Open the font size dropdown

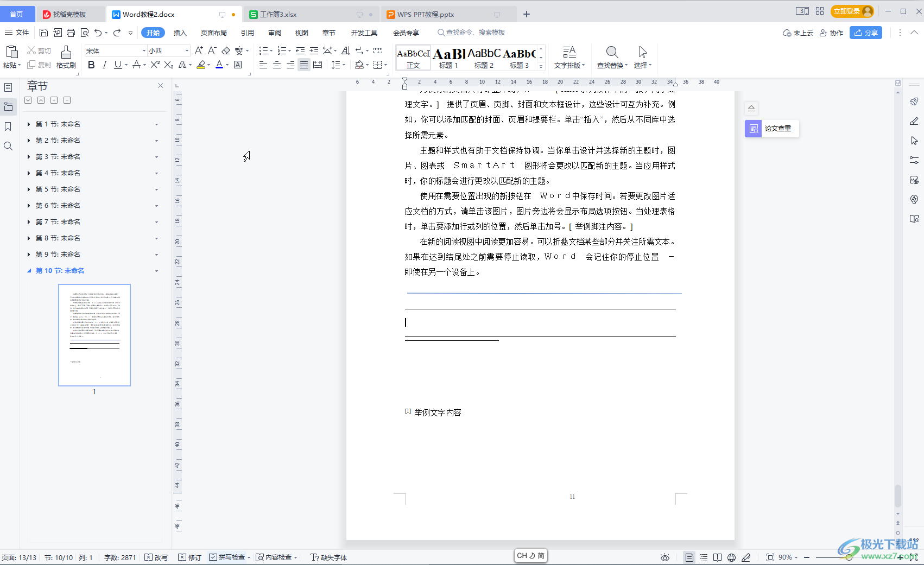187,50
